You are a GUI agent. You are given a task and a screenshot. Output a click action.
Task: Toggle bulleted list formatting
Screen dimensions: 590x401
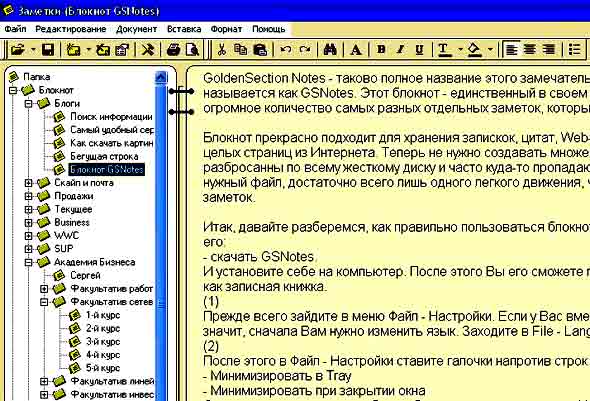pos(575,50)
